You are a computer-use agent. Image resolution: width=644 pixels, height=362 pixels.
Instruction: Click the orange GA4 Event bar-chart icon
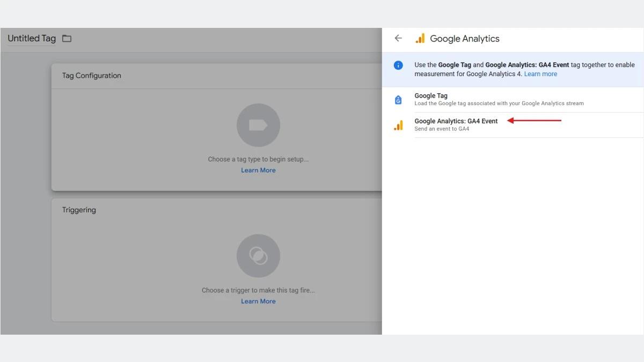point(398,125)
